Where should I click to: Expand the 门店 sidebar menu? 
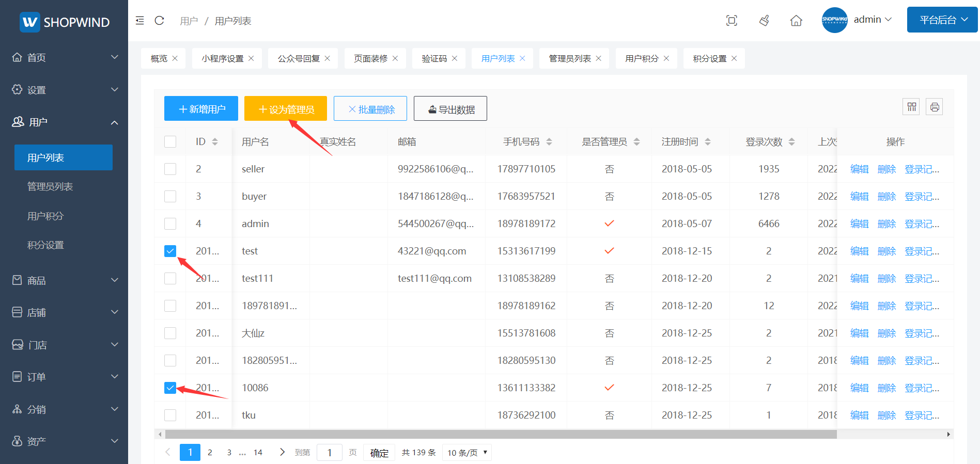click(64, 345)
